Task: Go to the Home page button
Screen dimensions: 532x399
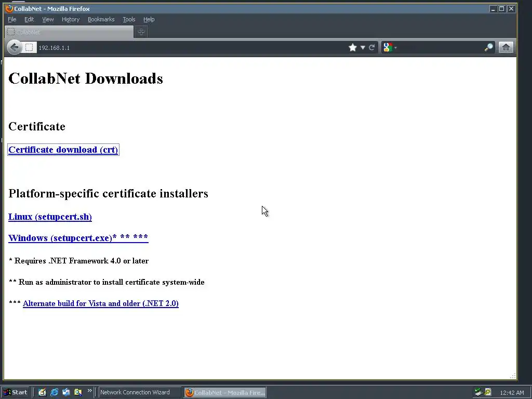Action: coord(506,47)
